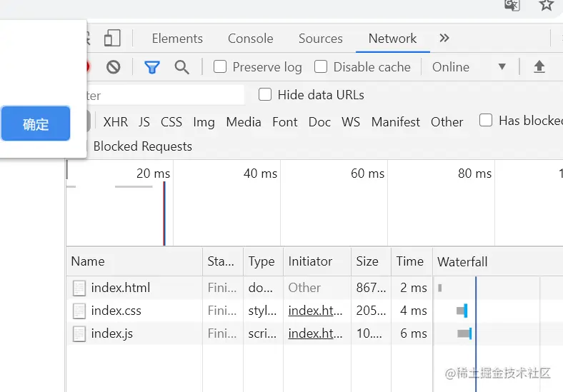Click the import HAR upload icon
Screen dimensions: 563x392
[539, 67]
